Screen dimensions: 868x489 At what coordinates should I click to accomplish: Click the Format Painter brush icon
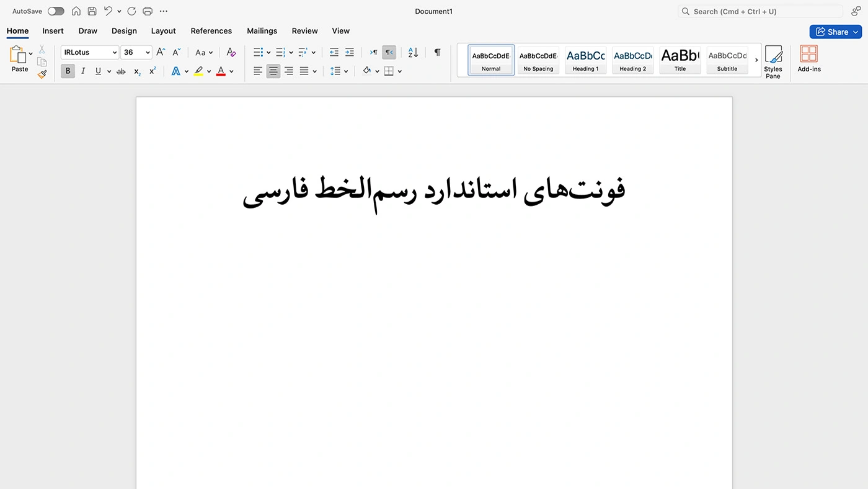click(42, 74)
